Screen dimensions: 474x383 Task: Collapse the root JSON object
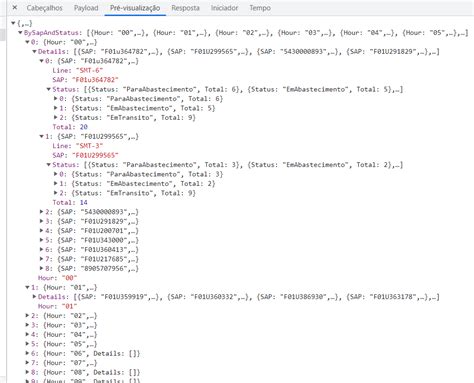(x=13, y=23)
